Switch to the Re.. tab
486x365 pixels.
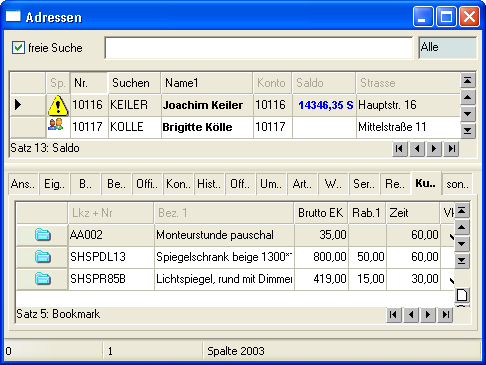tap(395, 184)
